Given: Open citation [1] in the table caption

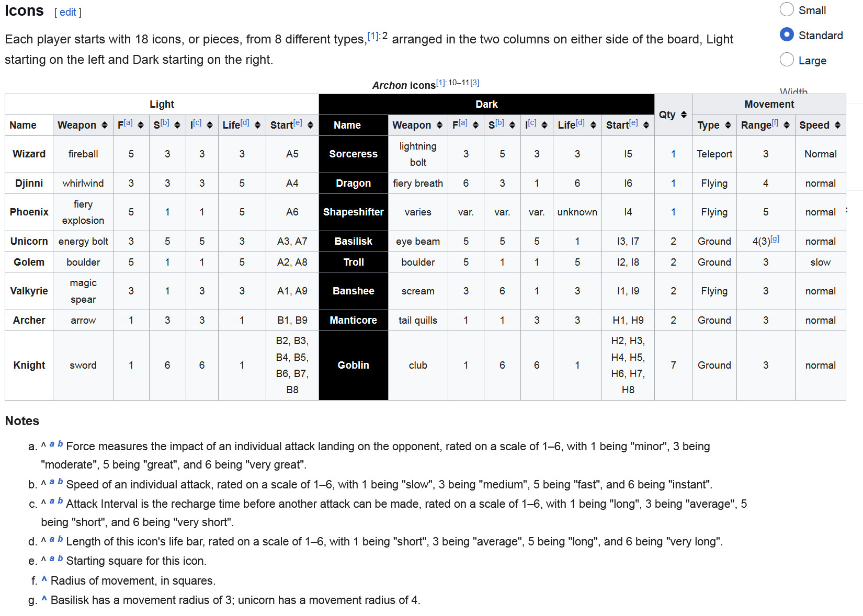Looking at the screenshot, I should (441, 83).
